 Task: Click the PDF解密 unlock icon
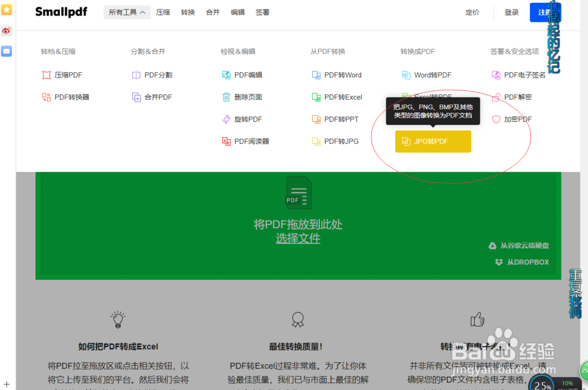click(x=496, y=97)
